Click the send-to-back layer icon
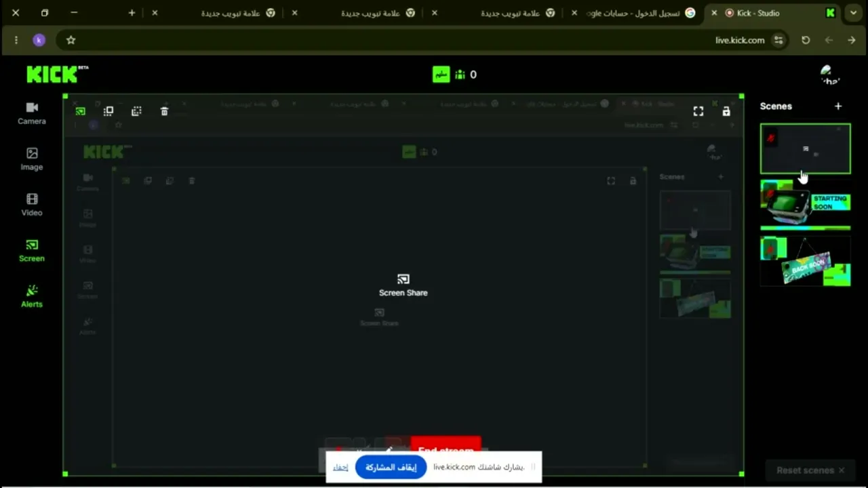This screenshot has width=868, height=488. [x=136, y=111]
